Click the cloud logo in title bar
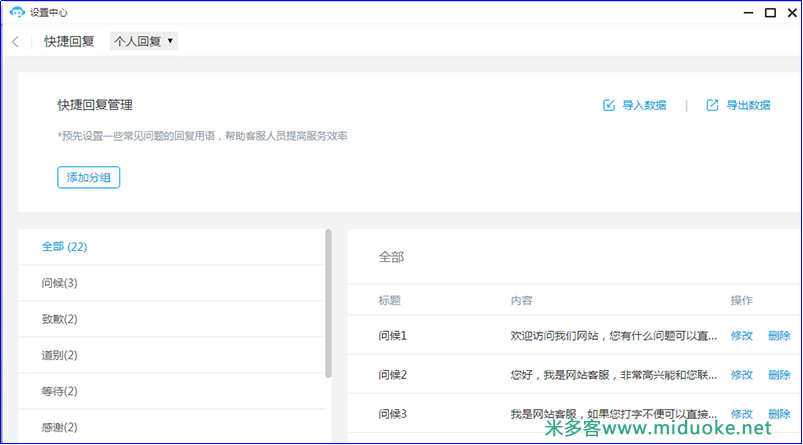The image size is (803, 445). [x=16, y=12]
